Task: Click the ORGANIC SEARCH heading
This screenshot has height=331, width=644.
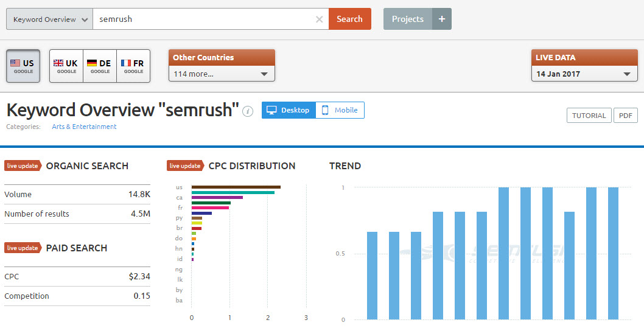Action: point(87,166)
